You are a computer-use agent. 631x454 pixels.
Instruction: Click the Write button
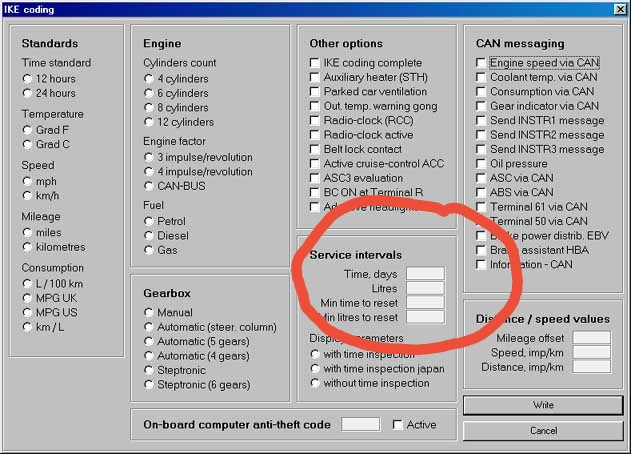point(543,406)
